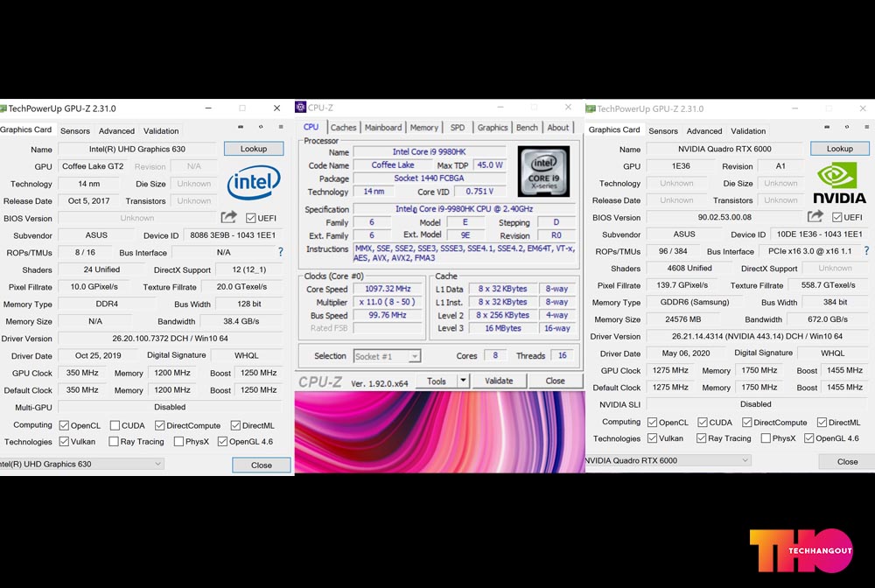Click the NVIDIA GPU-Z title bar app icon
The image size is (875, 588).
(591, 108)
